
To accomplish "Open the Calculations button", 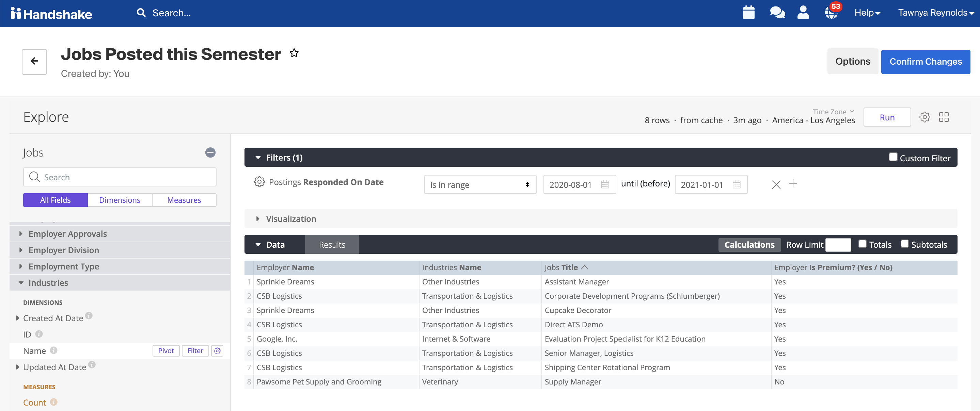I will [749, 245].
